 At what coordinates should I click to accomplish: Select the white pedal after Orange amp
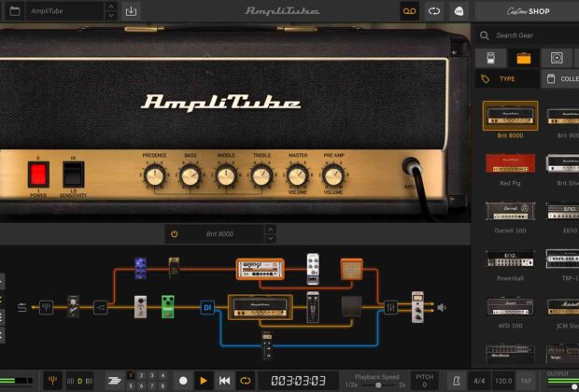[x=313, y=269]
